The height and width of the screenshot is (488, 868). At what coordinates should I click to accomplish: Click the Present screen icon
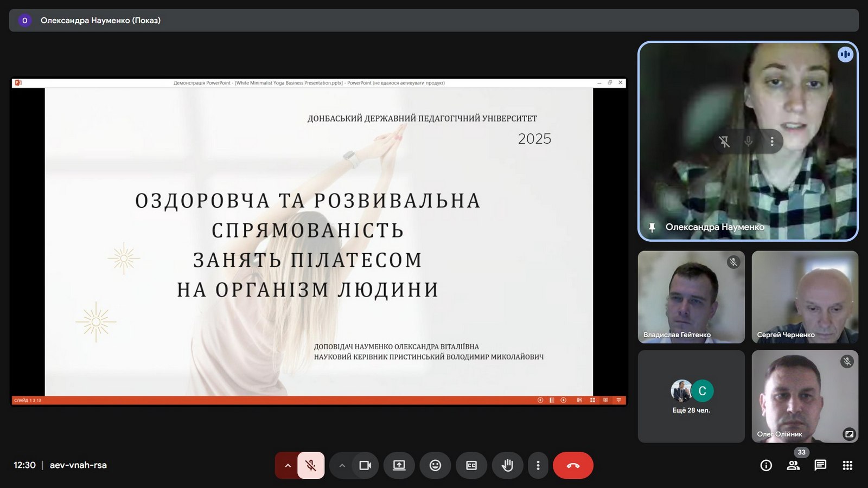click(x=399, y=465)
